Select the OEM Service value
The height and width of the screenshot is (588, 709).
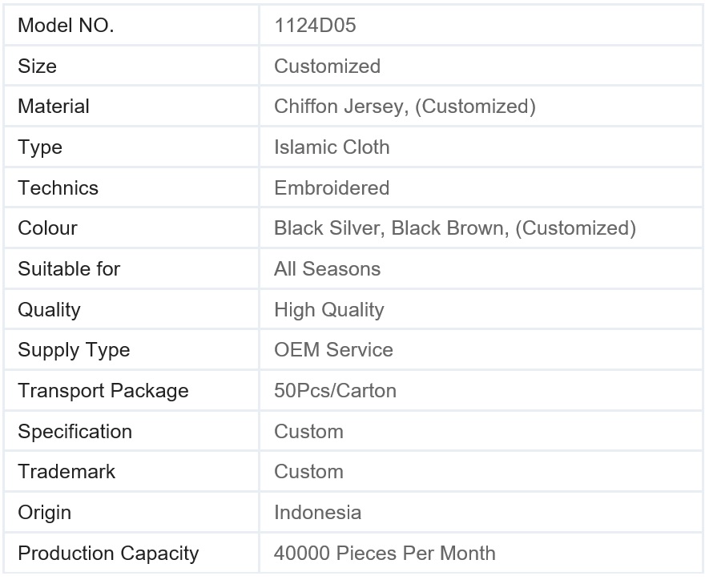[333, 350]
